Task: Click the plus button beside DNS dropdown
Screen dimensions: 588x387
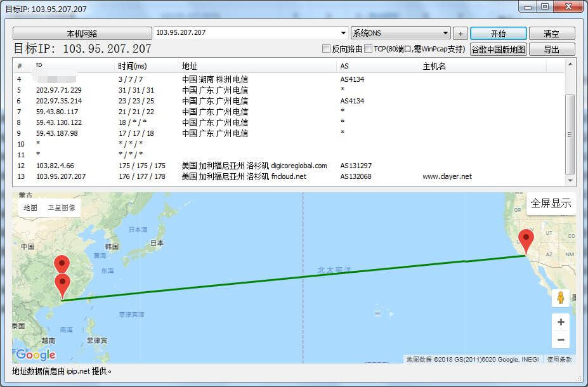Action: tap(461, 34)
